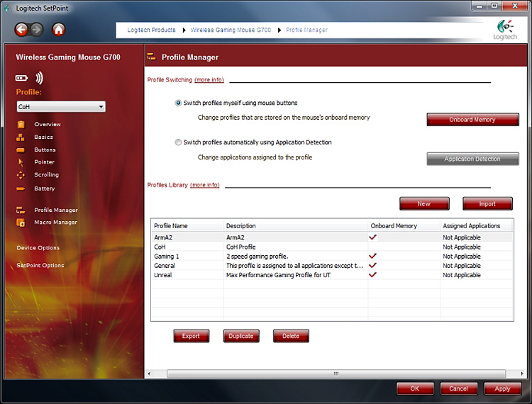The height and width of the screenshot is (404, 532).
Task: Click the Basics blocks icon
Action: (x=21, y=138)
